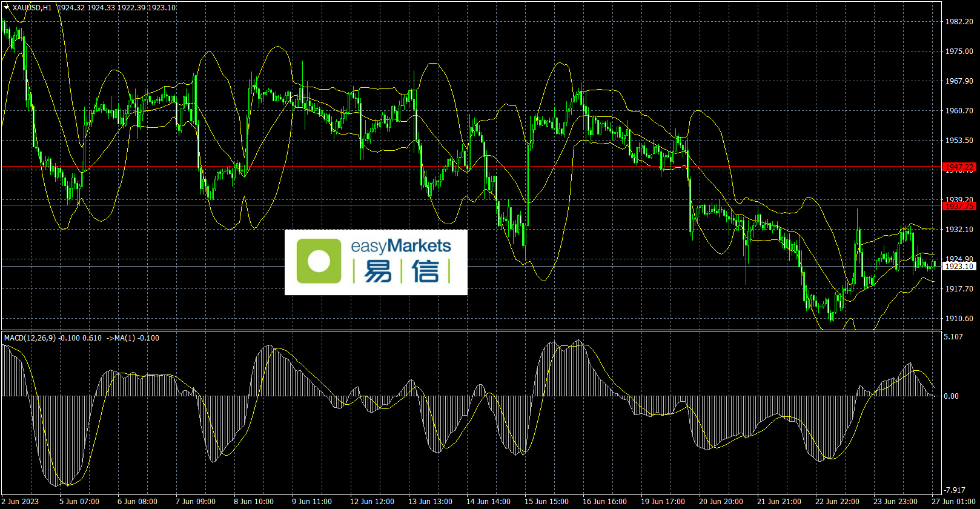Click the 21 Jun 21:00 time label

click(779, 502)
